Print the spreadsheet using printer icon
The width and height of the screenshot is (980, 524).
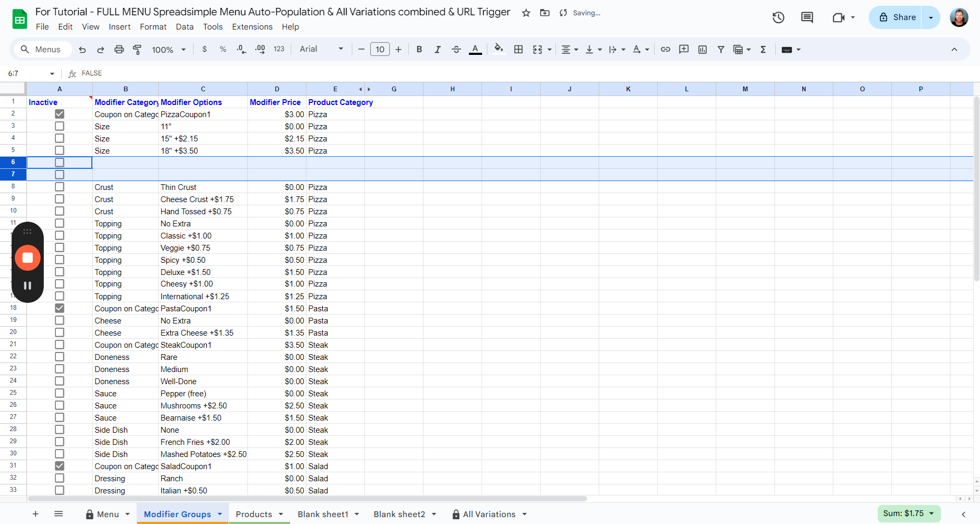click(119, 50)
